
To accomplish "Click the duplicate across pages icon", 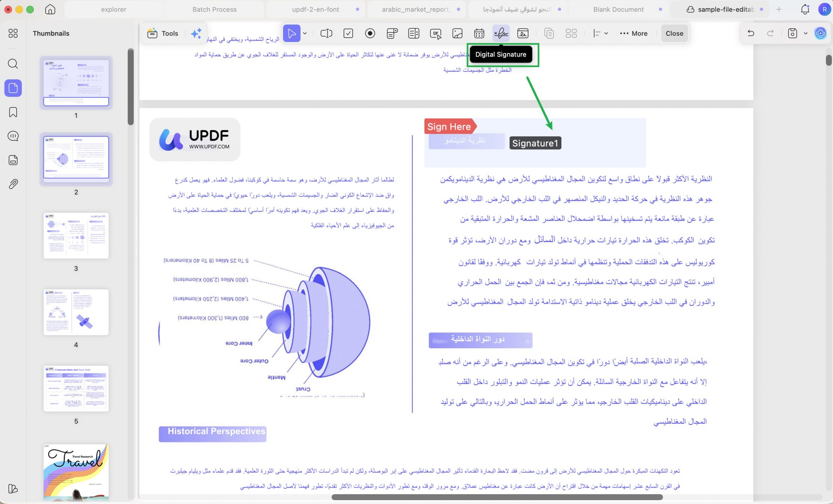I will [x=549, y=33].
